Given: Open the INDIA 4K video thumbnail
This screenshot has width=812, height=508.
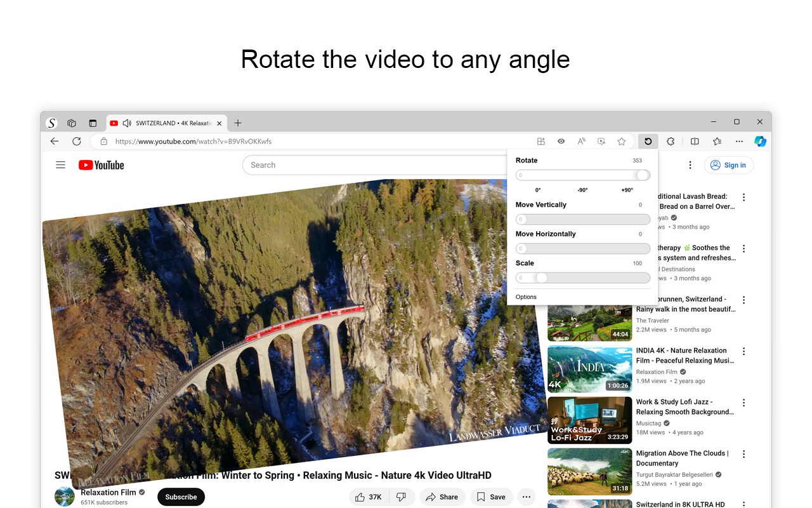Looking at the screenshot, I should [590, 369].
